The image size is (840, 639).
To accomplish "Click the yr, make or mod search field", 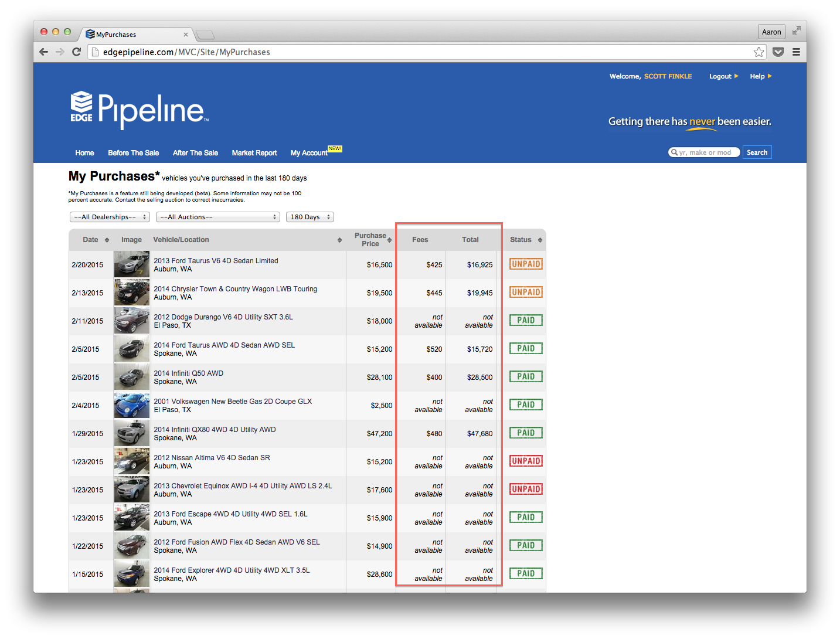I will point(704,152).
